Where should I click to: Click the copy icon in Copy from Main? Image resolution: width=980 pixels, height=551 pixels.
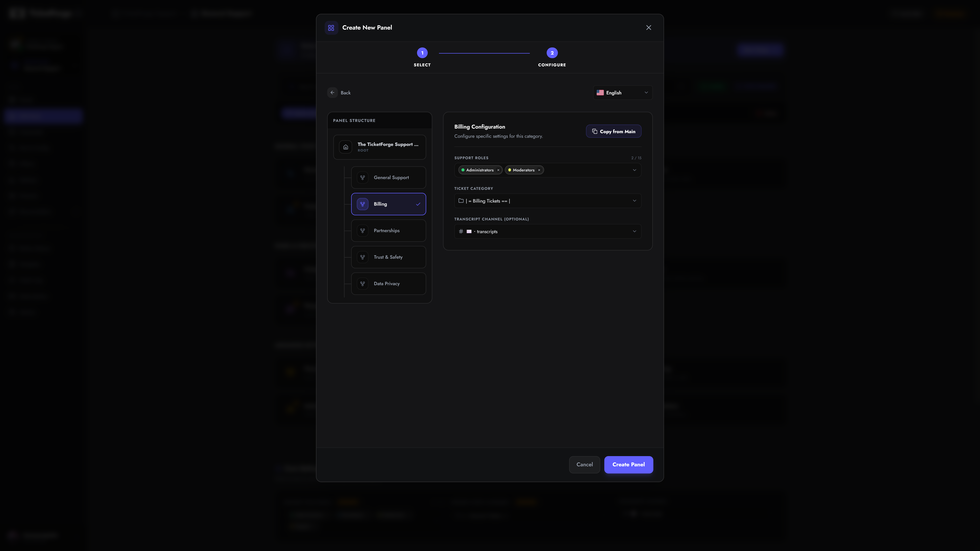click(x=594, y=131)
